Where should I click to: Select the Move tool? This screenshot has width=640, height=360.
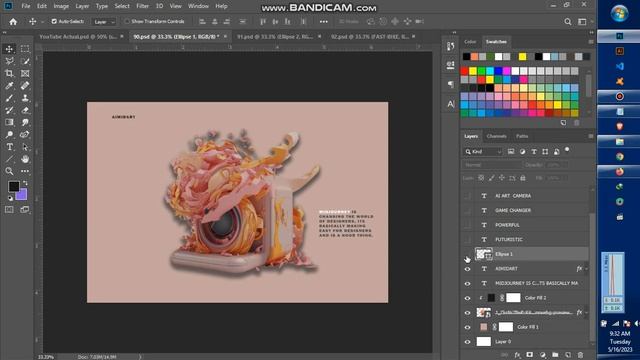9,49
